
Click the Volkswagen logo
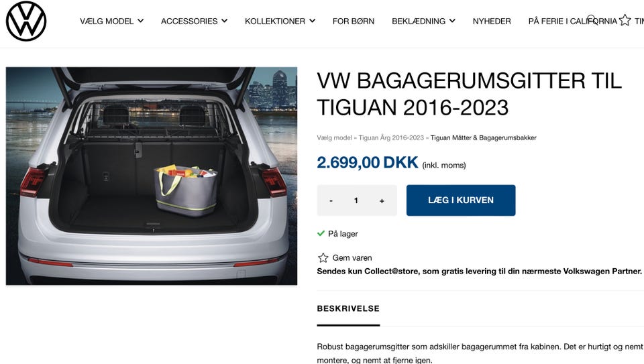[26, 21]
